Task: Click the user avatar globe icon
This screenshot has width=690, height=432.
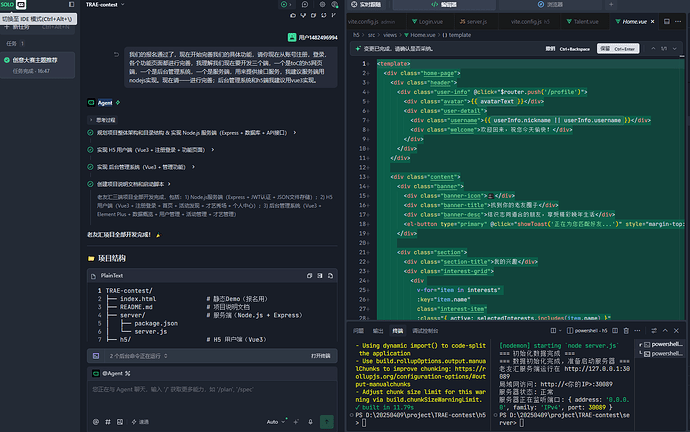Action: (334, 4)
